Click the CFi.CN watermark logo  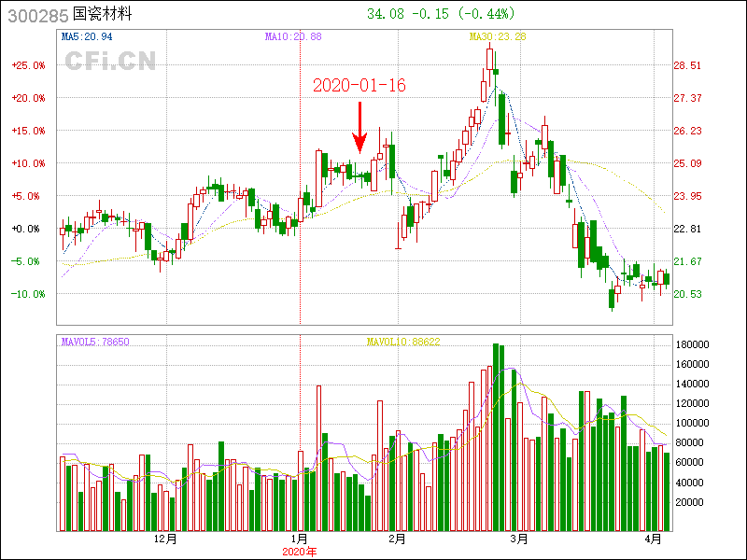pyautogui.click(x=109, y=62)
